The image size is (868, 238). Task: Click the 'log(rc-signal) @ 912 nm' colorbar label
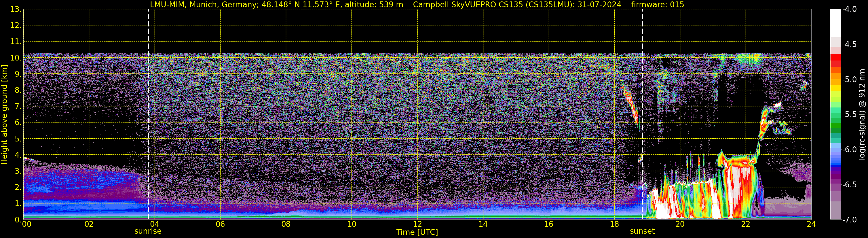tap(862, 114)
